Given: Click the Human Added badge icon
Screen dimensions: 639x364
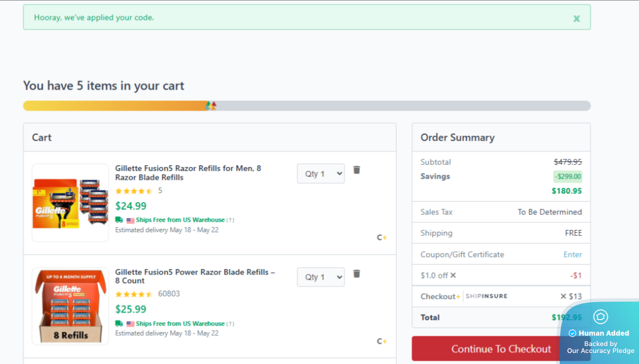Looking at the screenshot, I should (x=600, y=317).
